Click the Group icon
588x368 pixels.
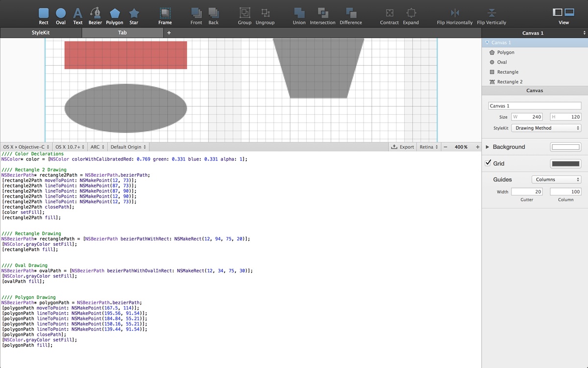click(245, 16)
